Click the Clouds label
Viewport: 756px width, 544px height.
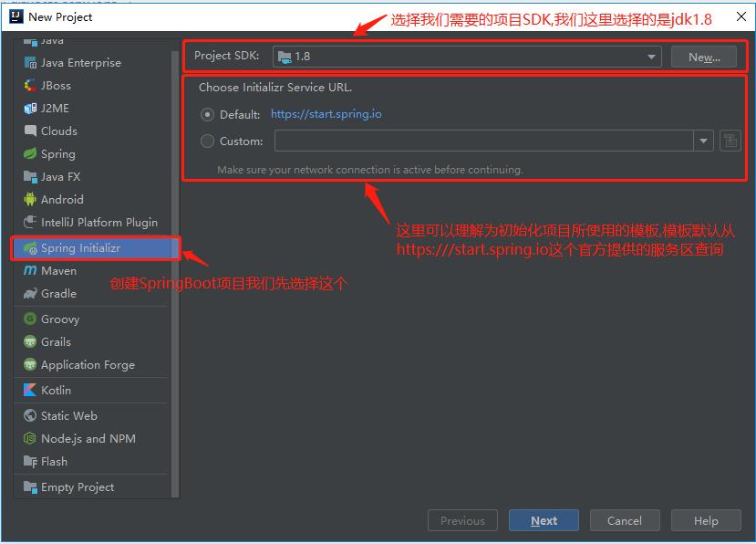[x=59, y=131]
